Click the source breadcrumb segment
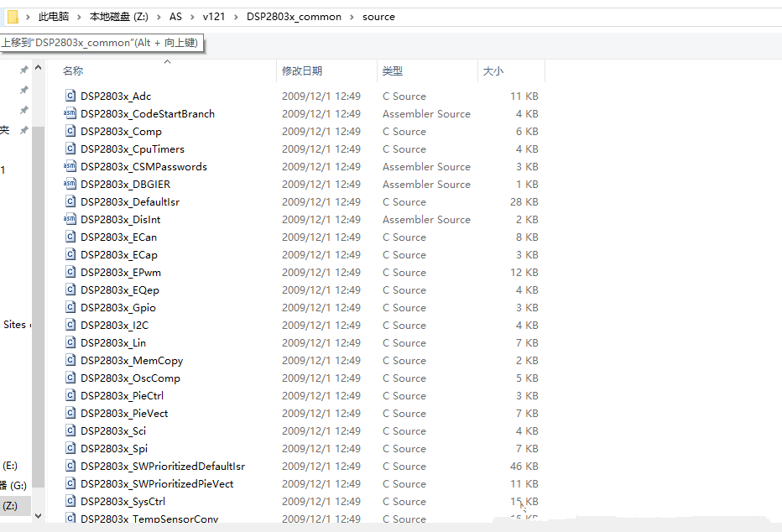 (378, 17)
